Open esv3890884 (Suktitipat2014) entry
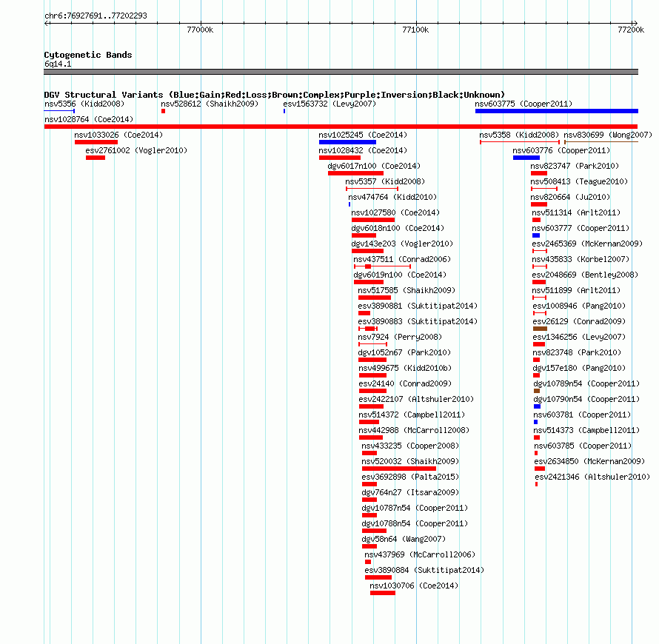Screen dimensions: 659x644 click(424, 570)
